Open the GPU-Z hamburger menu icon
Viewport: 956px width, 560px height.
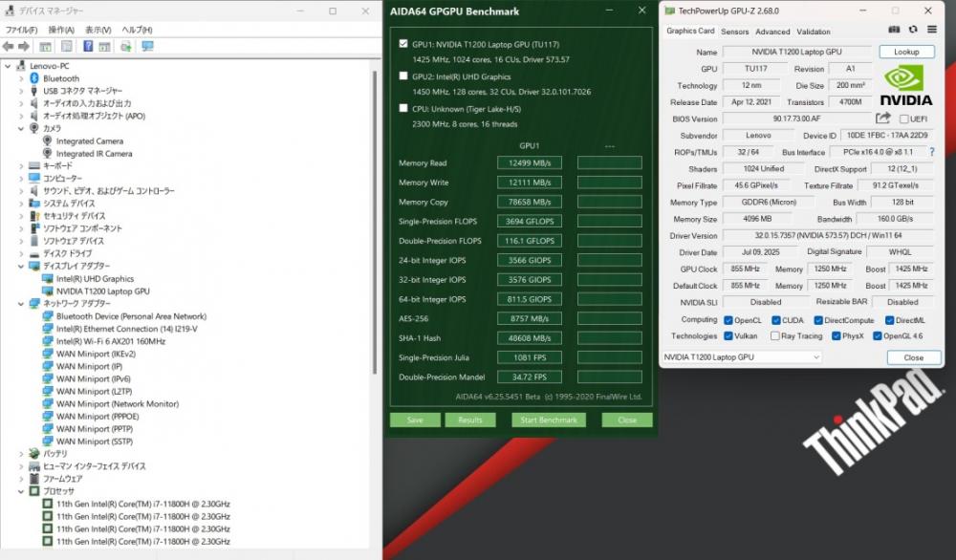[x=931, y=30]
